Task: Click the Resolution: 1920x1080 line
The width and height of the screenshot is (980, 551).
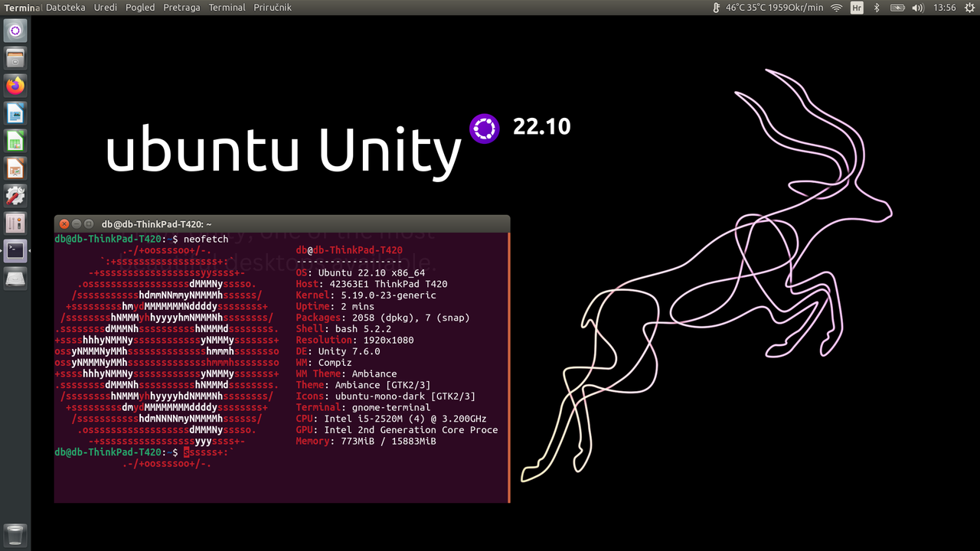Action: click(x=355, y=340)
